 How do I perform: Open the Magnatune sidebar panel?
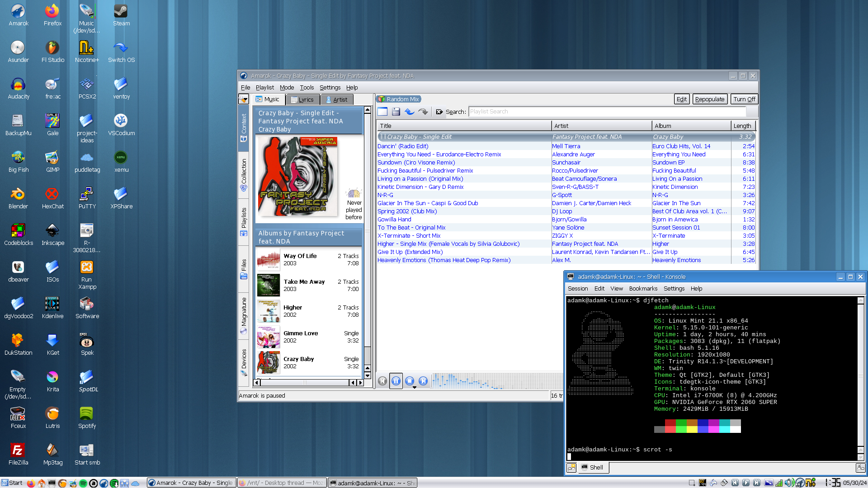pos(244,315)
